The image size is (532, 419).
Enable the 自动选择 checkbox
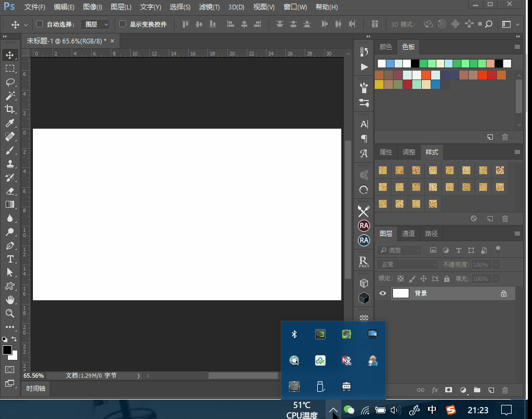(x=39, y=24)
